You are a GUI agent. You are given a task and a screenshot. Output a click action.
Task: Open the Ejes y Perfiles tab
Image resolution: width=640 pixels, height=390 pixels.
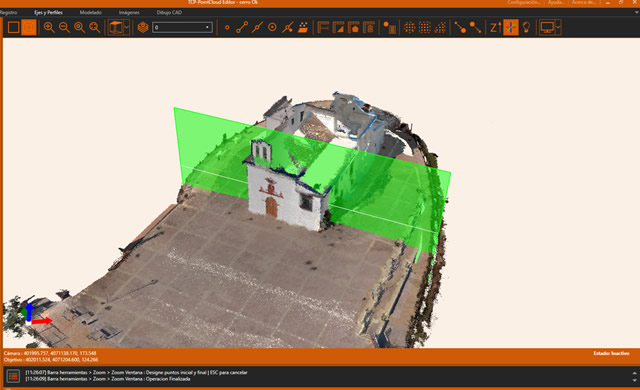(48, 12)
